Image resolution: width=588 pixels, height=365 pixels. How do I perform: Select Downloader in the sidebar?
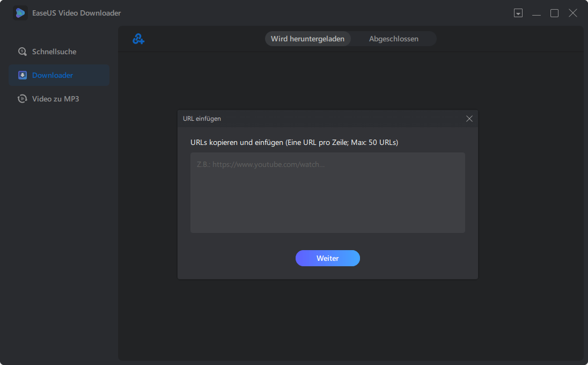click(59, 75)
